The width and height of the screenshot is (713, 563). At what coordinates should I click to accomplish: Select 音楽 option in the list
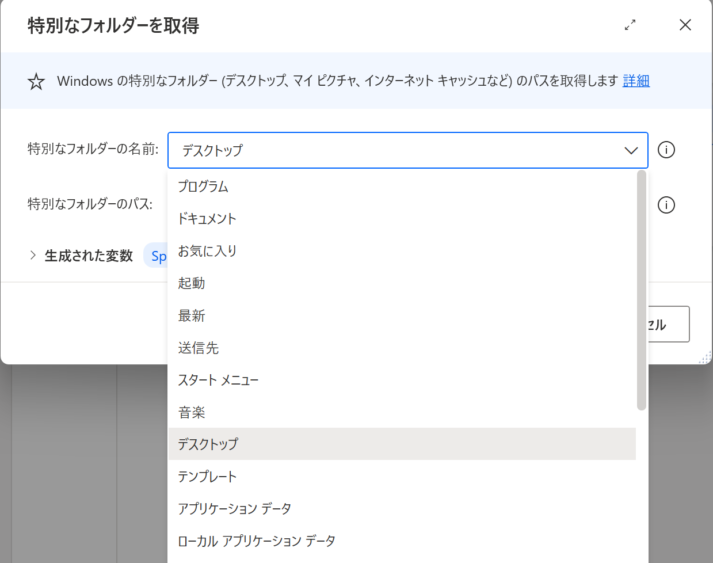coord(402,412)
